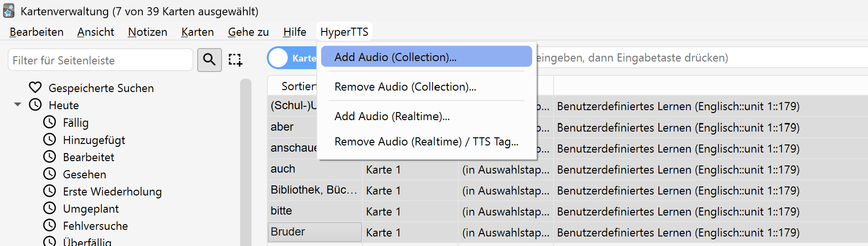Open the Hilfe menu
This screenshot has height=246, width=868.
click(x=295, y=32)
